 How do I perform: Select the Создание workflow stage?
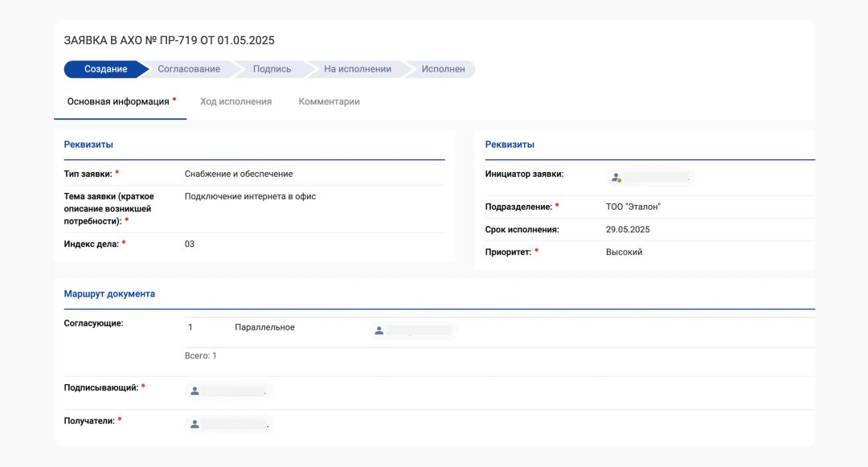[105, 69]
